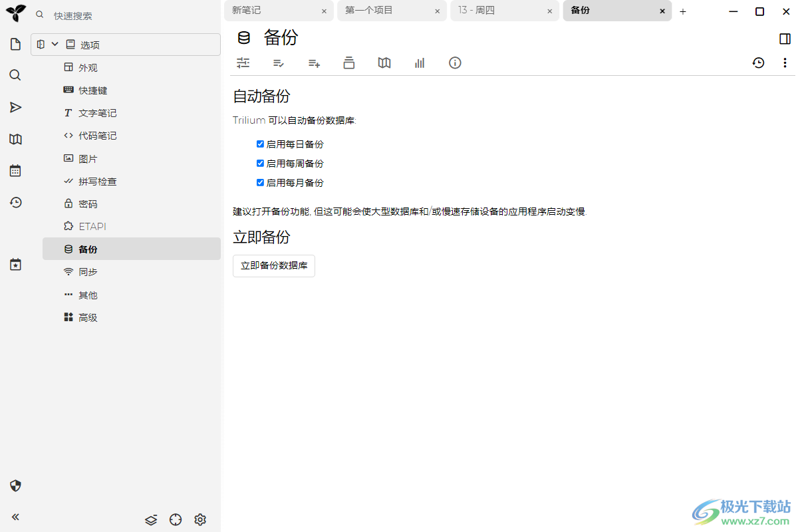Click the Trilium logo icon
The image size is (798, 532).
click(x=16, y=13)
